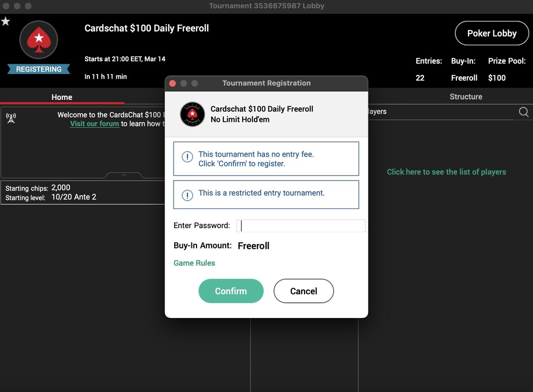Click the 'In 11 h 11 min' countdown
The image size is (533, 392).
pyautogui.click(x=106, y=77)
